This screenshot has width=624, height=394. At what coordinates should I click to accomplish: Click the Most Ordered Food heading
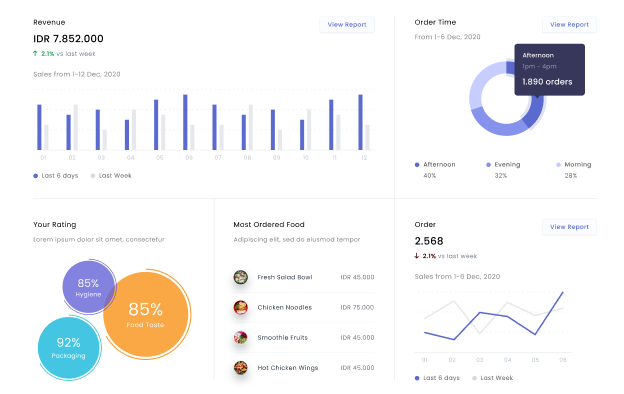click(269, 224)
